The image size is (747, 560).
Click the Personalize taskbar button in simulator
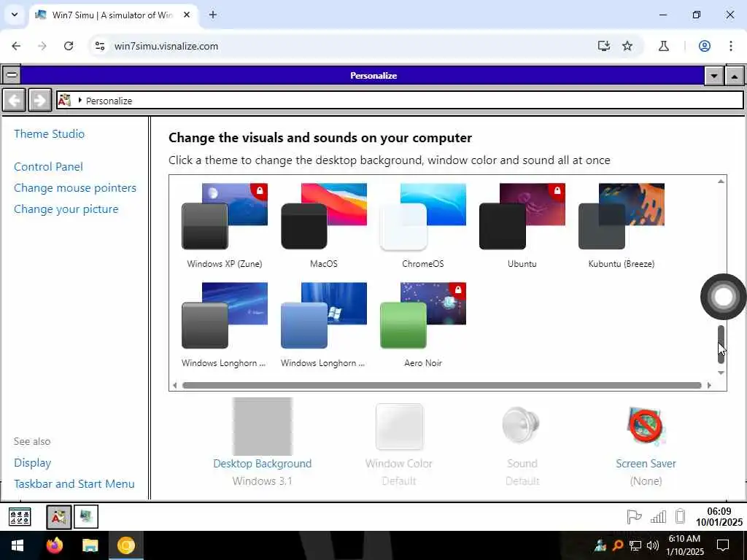point(59,517)
